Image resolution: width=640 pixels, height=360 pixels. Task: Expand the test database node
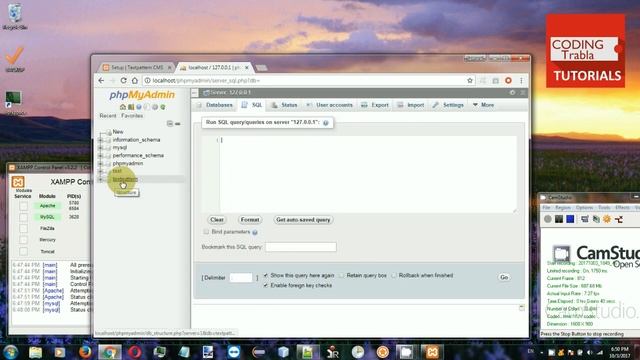(x=100, y=171)
